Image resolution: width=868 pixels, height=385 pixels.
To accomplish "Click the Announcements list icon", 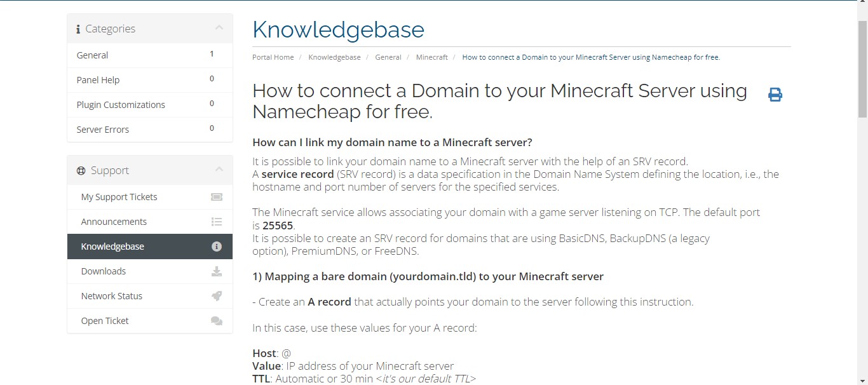I will pyautogui.click(x=217, y=222).
